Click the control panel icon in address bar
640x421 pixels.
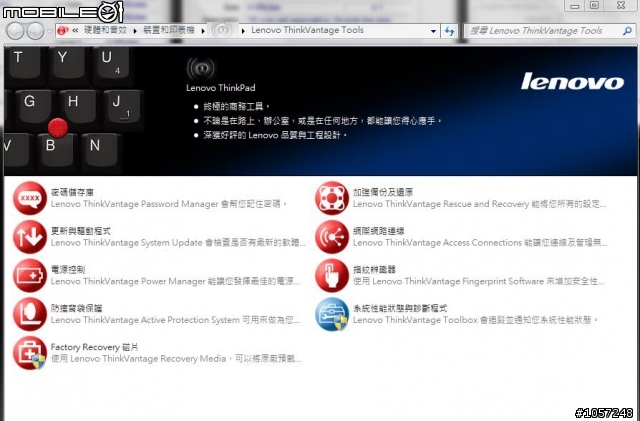coord(62,30)
